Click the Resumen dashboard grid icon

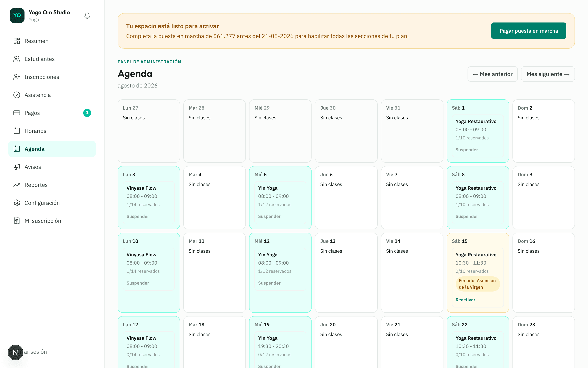tap(17, 41)
